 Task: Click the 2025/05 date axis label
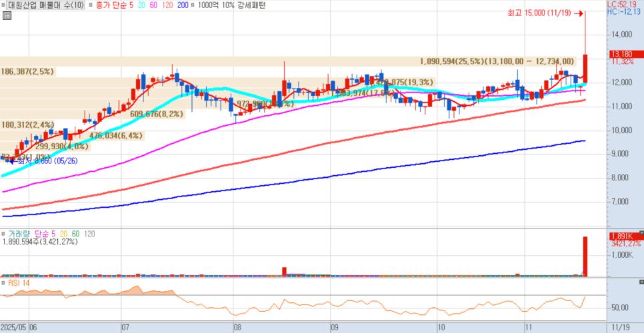[14, 328]
